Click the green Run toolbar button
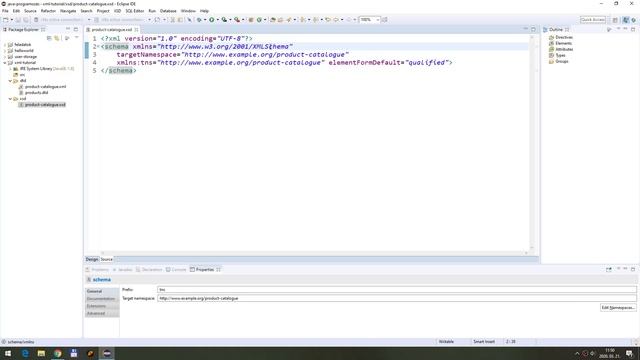Image resolution: width=640 pixels, height=360 pixels. point(211,20)
